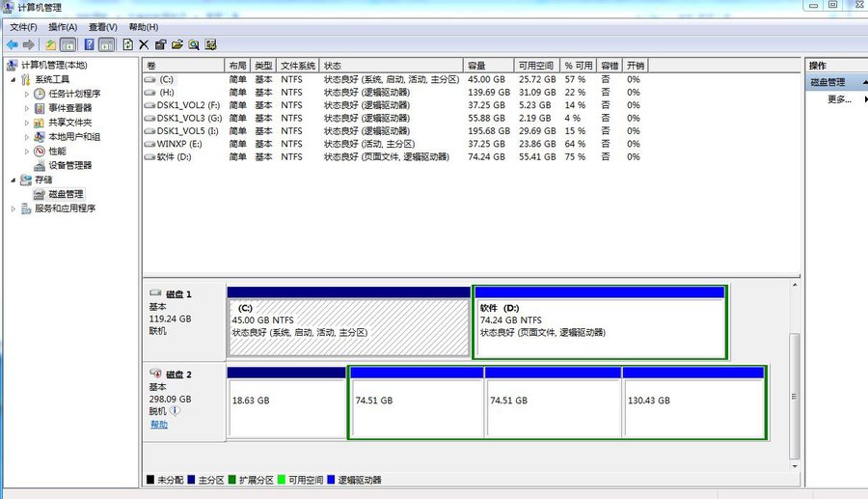Click the 计算机管理(本地) root node
This screenshot has width=868, height=499.
pyautogui.click(x=54, y=66)
